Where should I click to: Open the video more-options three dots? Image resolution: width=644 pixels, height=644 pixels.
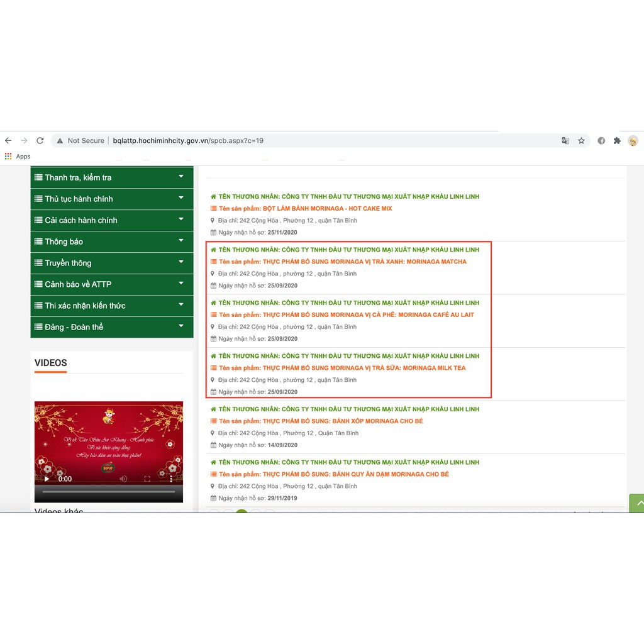pyautogui.click(x=171, y=479)
